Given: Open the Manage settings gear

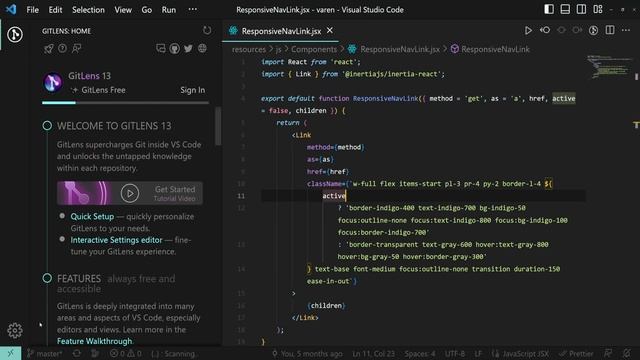Looking at the screenshot, I should pyautogui.click(x=15, y=330).
